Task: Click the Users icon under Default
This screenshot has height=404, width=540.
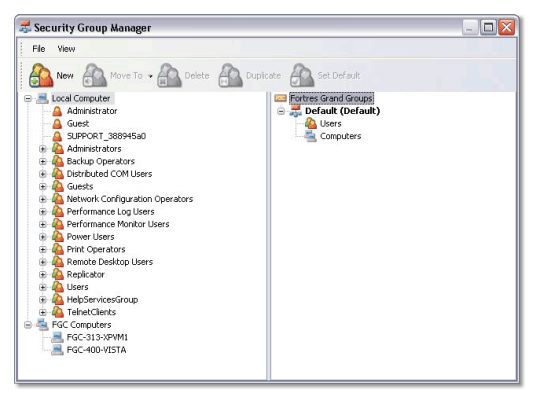Action: coord(311,123)
